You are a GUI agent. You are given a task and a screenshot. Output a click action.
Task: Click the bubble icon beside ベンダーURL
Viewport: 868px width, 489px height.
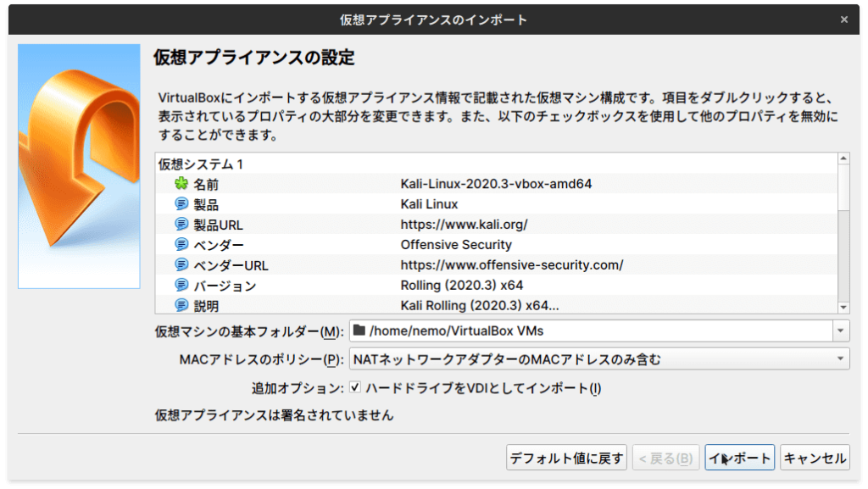[x=181, y=264]
